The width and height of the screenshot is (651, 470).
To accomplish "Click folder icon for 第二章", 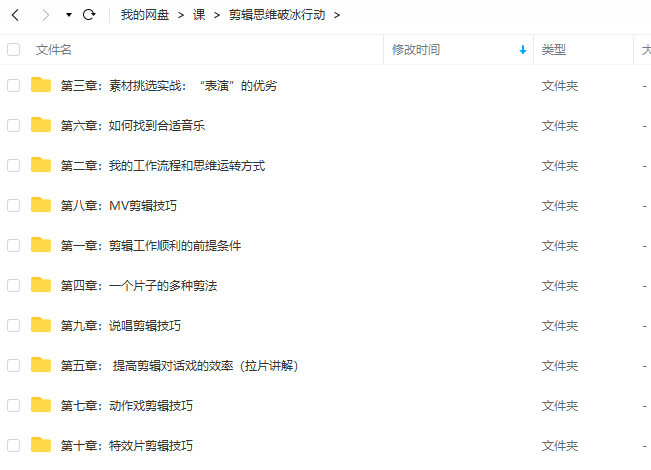I will [41, 165].
